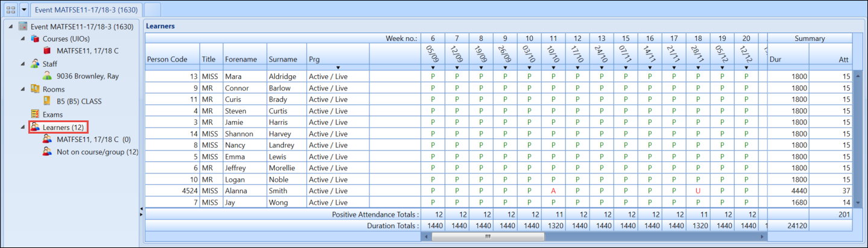Image resolution: width=868 pixels, height=248 pixels.
Task: Click the horizontal scrollbar left arrow
Action: tap(426, 237)
